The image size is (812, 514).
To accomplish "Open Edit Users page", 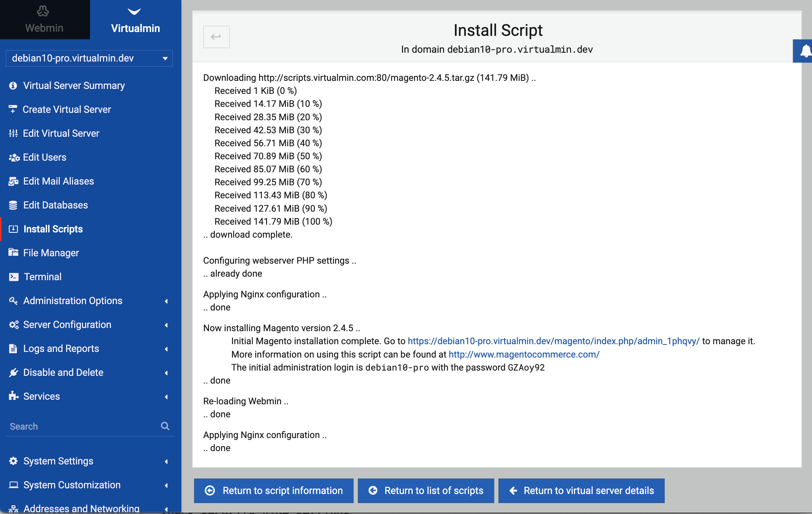I will (x=45, y=157).
